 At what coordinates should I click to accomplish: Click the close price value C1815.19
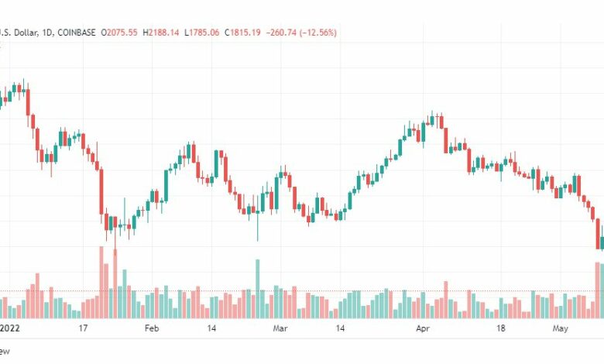point(242,33)
